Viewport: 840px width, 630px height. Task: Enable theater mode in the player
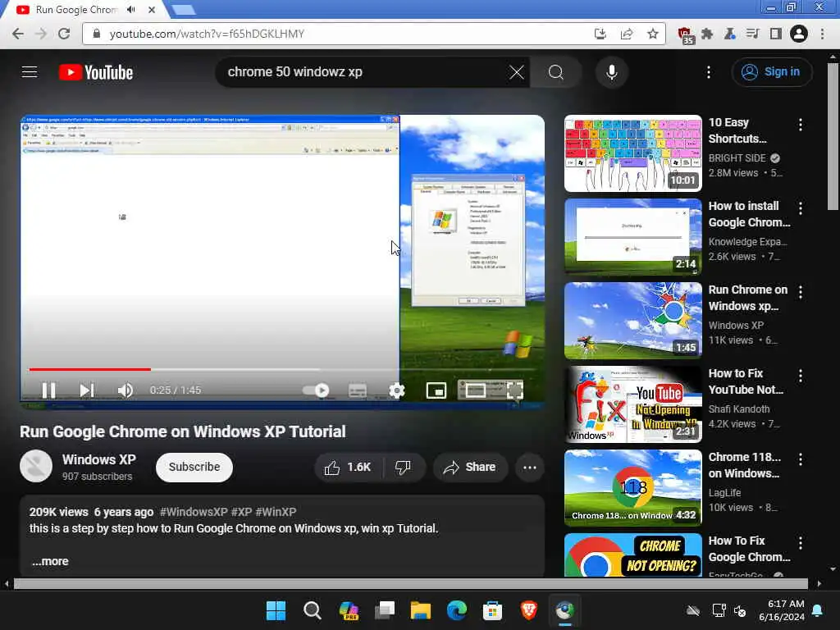(x=475, y=390)
